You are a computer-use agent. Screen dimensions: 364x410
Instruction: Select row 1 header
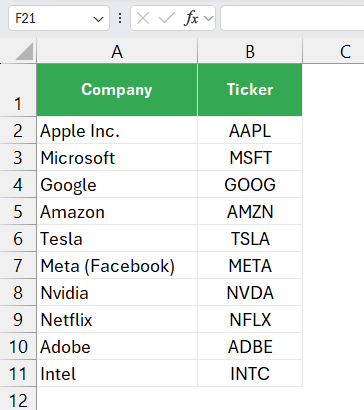(18, 90)
